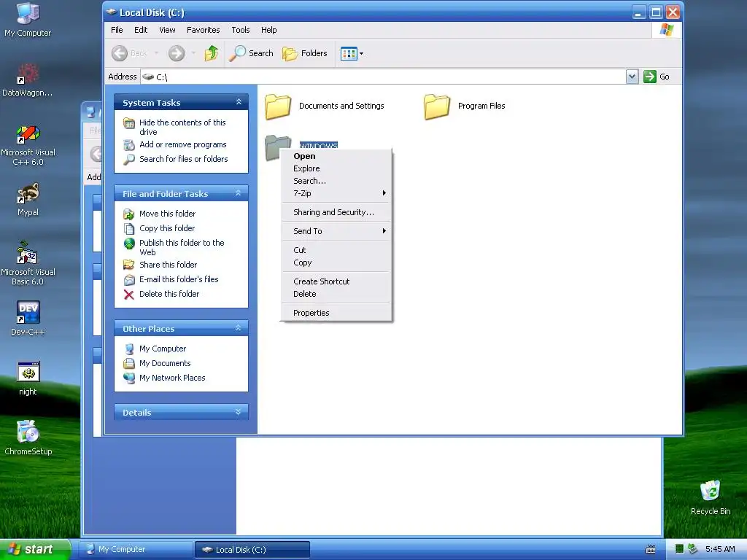Open the Tools menu
The width and height of the screenshot is (747, 560).
241,30
